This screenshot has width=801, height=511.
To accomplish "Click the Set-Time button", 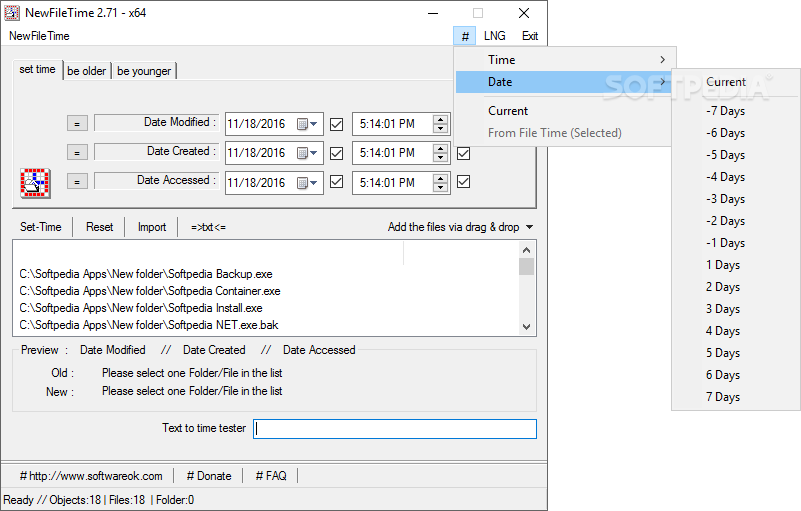I will click(41, 227).
